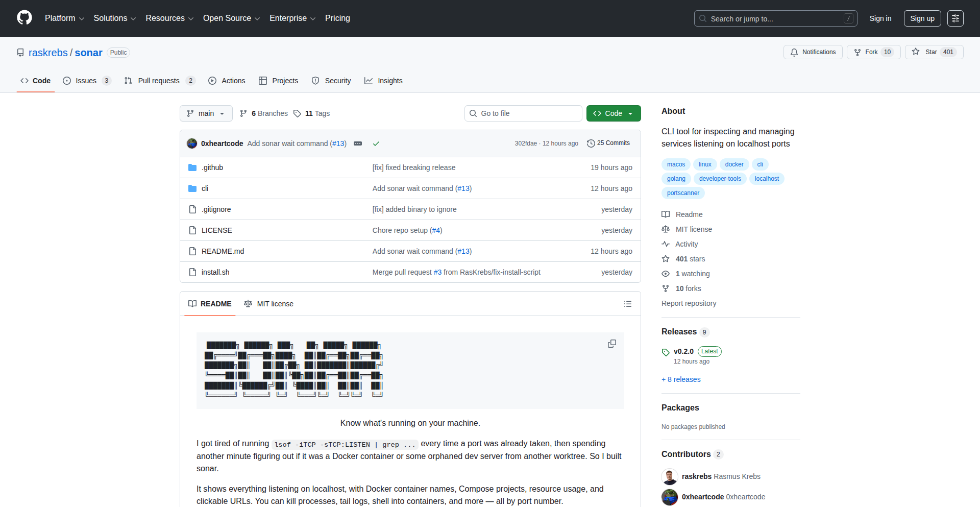Open the 11 Tags link
Viewport: 980px width, 507px height.
click(x=312, y=113)
